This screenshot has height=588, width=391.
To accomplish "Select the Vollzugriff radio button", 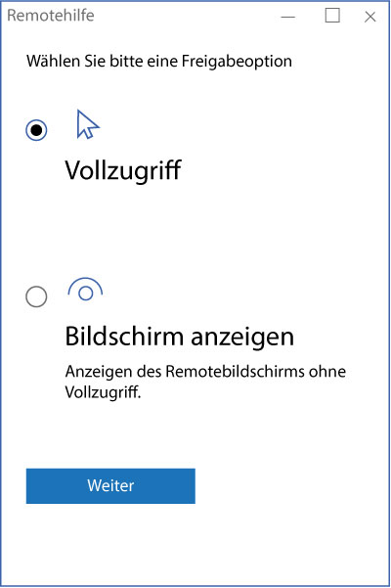I will coord(36,130).
